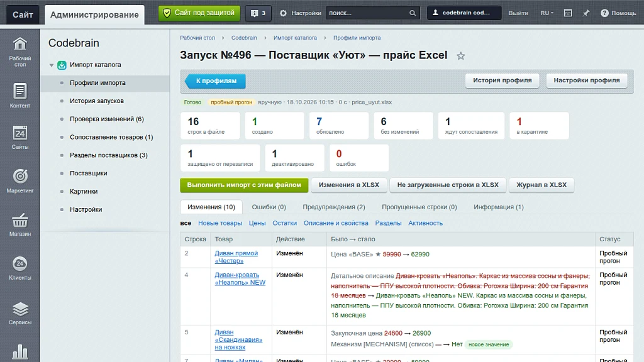Screen dimensions: 644x362
Task: Click the compact view panel icon
Action: [568, 13]
